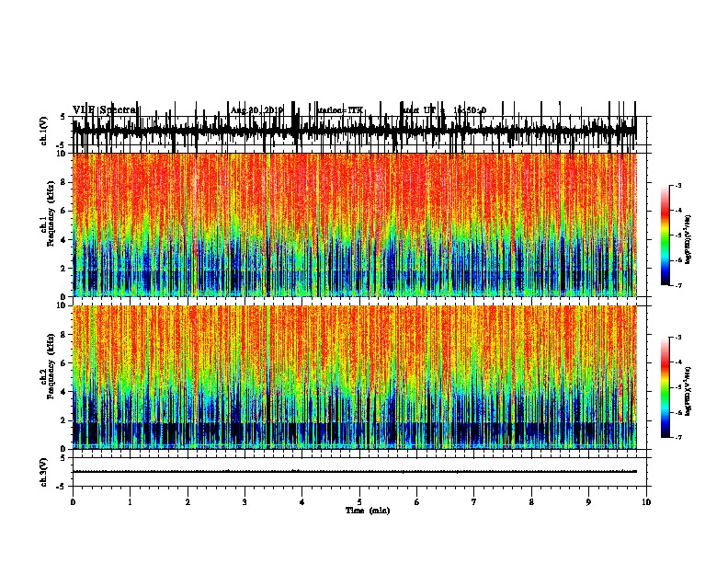Click the "ch.1(V)" waveform axis label

click(44, 131)
